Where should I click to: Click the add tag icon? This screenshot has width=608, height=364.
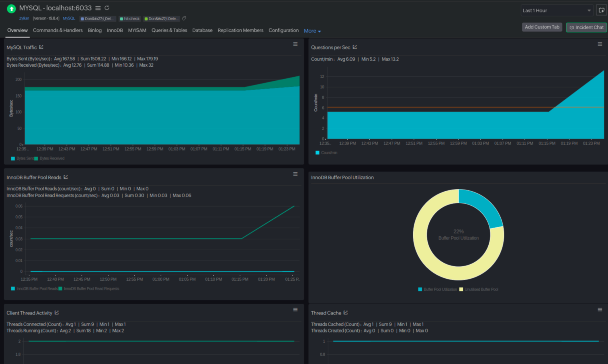click(184, 18)
